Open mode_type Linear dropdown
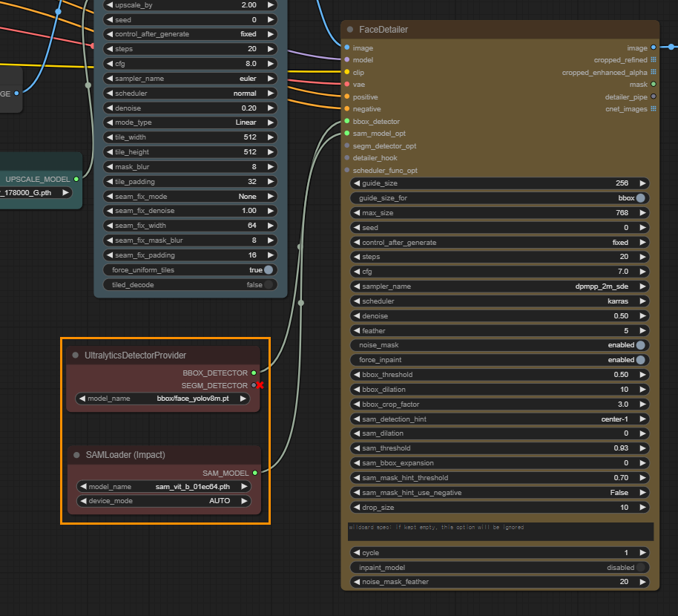Image resolution: width=678 pixels, height=616 pixels. (190, 122)
